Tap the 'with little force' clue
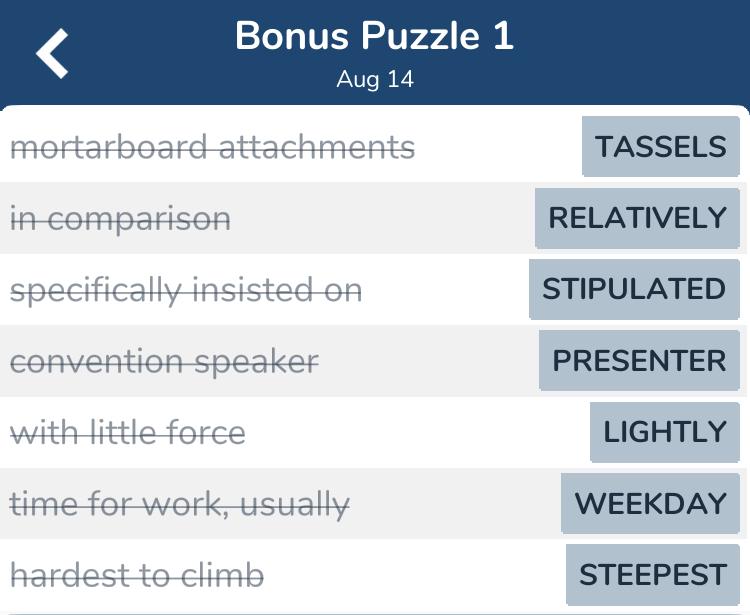 pos(127,433)
